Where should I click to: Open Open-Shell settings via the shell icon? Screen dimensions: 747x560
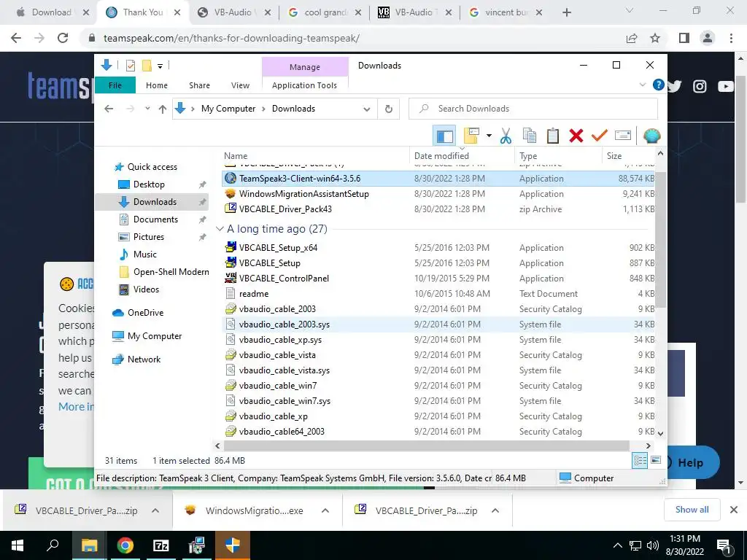[x=651, y=136]
